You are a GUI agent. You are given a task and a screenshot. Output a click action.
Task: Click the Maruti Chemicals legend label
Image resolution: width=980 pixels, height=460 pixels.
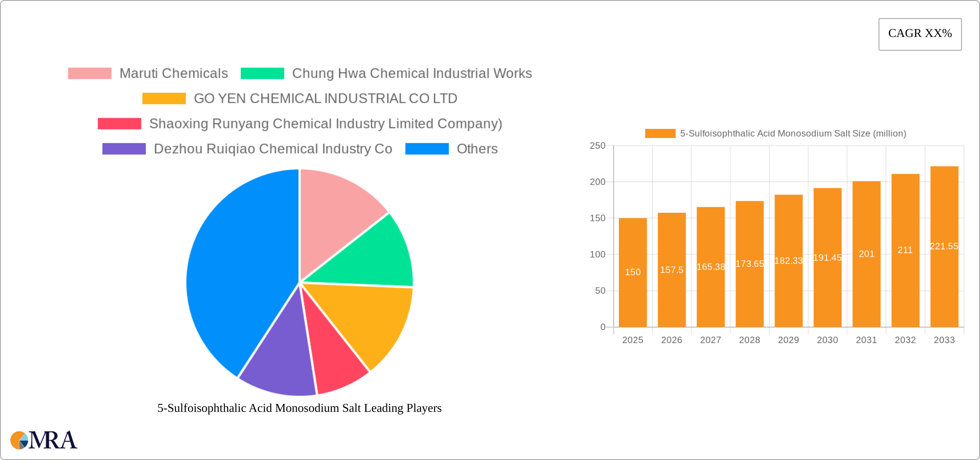pos(174,73)
